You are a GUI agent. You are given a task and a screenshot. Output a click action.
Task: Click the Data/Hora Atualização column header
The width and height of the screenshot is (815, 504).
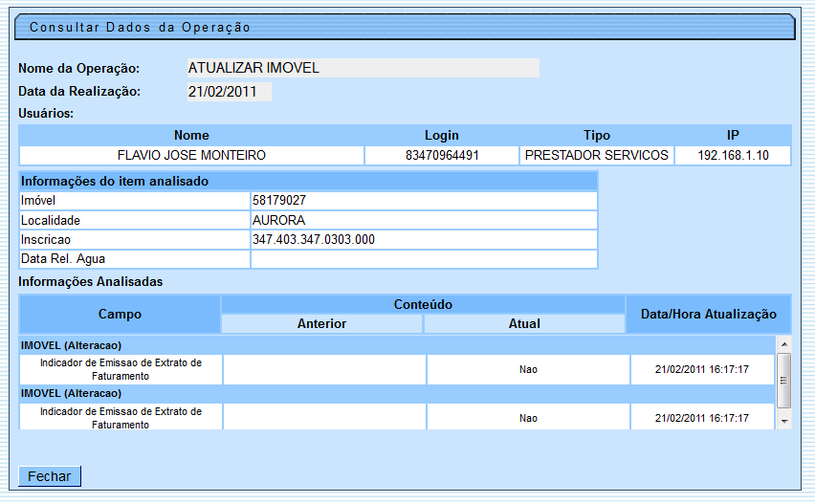[708, 314]
